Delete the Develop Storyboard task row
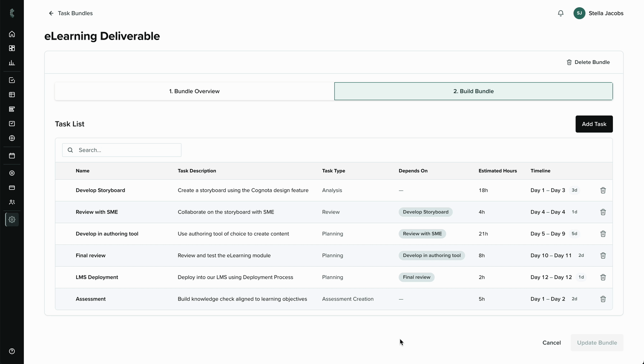Image resolution: width=644 pixels, height=364 pixels. click(603, 190)
